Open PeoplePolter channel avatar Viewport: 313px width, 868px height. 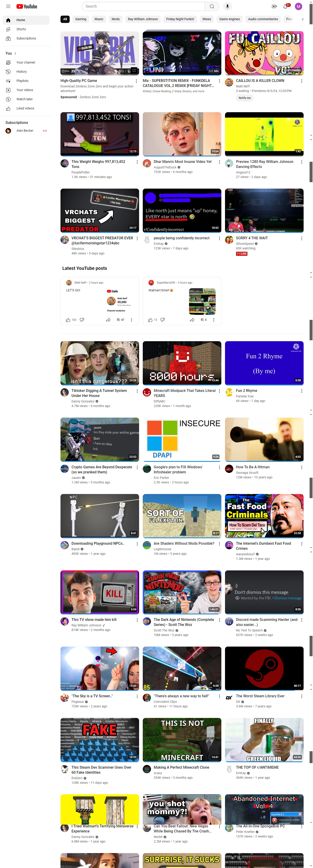coord(65,163)
